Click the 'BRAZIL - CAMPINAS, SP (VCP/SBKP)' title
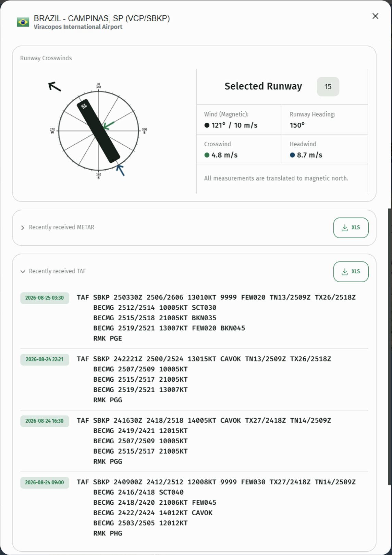 [x=102, y=18]
